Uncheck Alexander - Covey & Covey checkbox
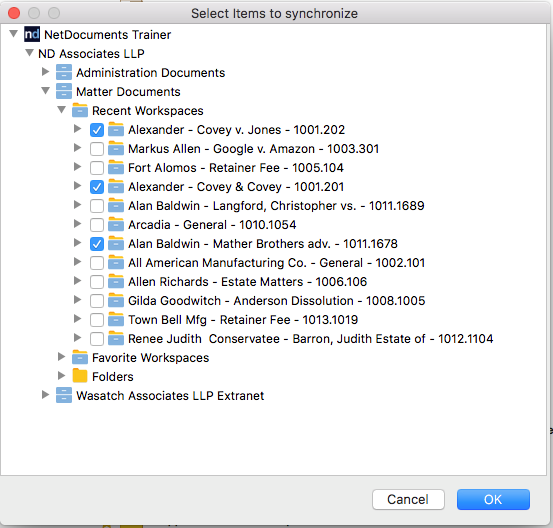Screen dimensions: 553x528 point(97,187)
